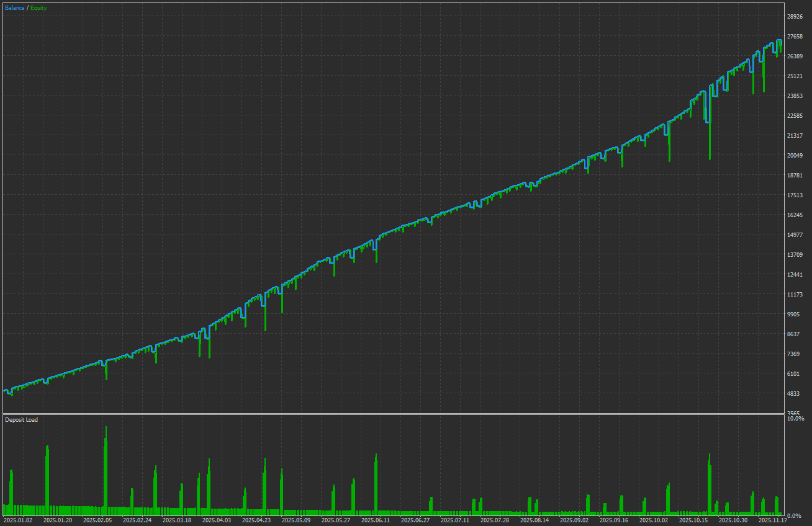Click the 21317 axis label

[795, 136]
